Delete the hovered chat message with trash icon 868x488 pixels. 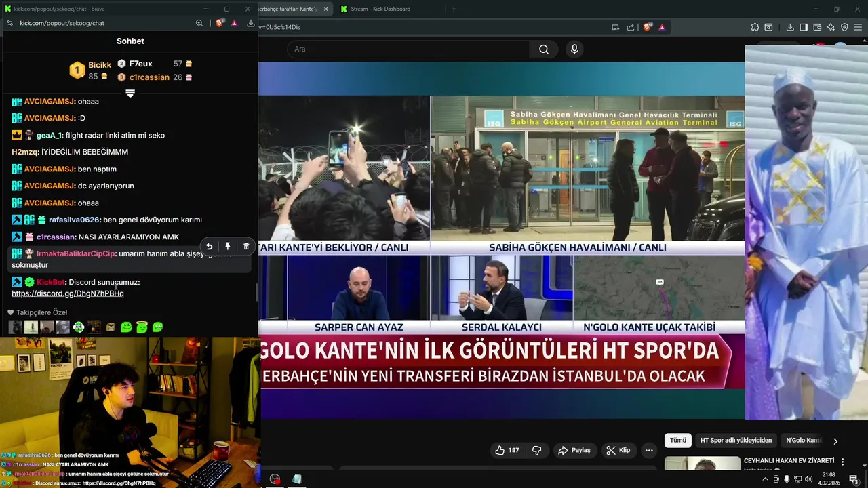246,247
